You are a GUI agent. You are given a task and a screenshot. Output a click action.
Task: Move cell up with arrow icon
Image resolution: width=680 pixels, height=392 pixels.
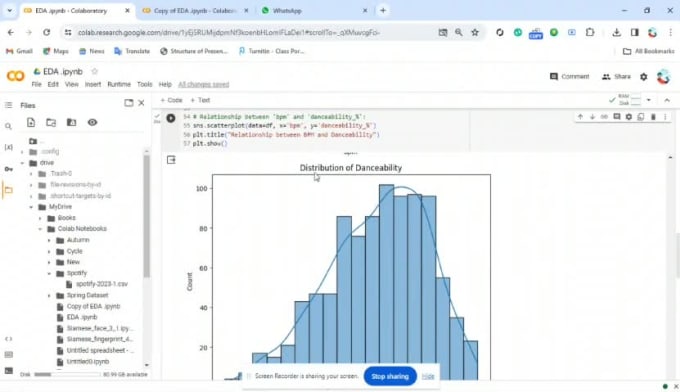(580, 117)
